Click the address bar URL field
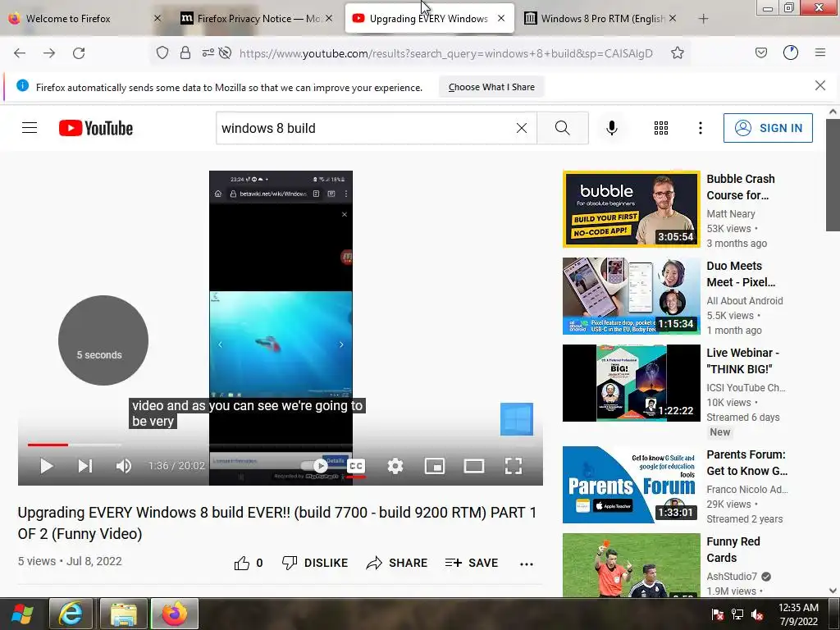Image resolution: width=840 pixels, height=630 pixels. point(445,53)
